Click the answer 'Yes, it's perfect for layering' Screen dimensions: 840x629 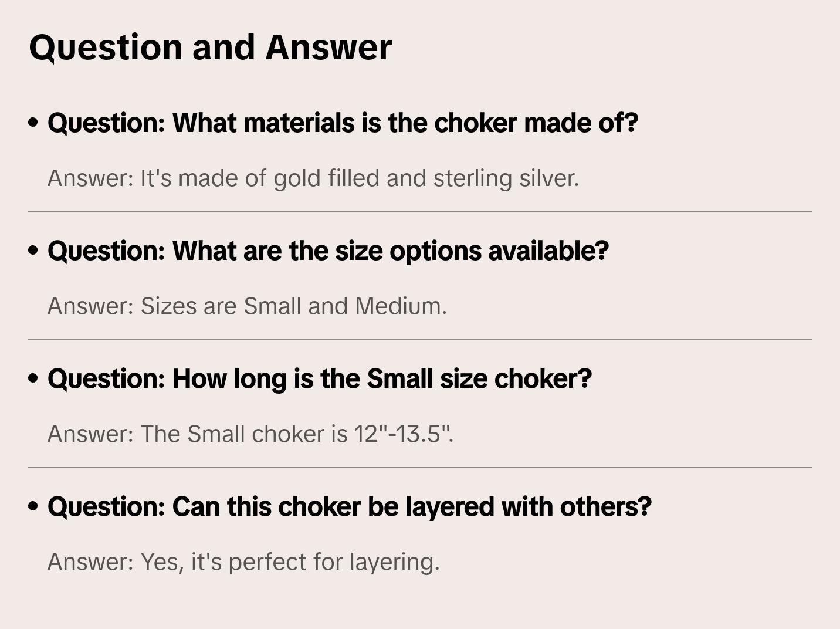coord(243,562)
